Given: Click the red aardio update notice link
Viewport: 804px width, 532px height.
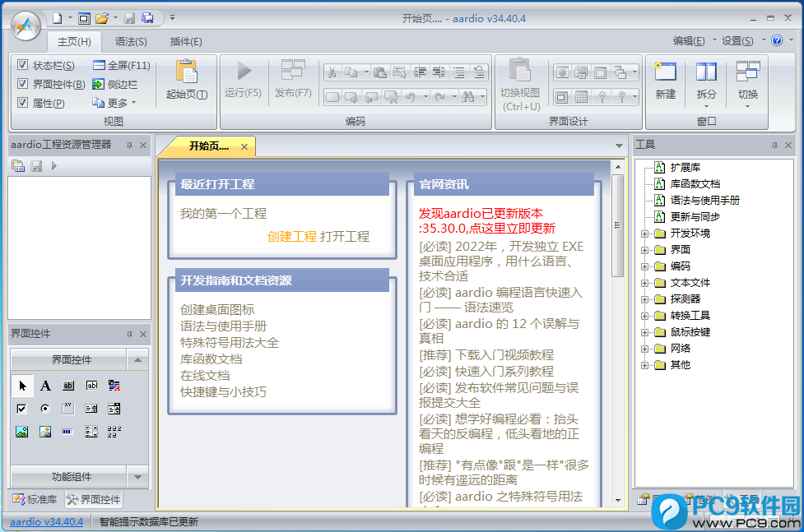Looking at the screenshot, I should click(486, 220).
